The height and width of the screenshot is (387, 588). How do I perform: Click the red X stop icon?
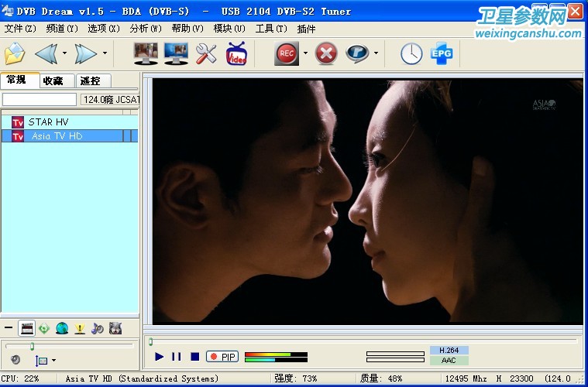(x=327, y=54)
